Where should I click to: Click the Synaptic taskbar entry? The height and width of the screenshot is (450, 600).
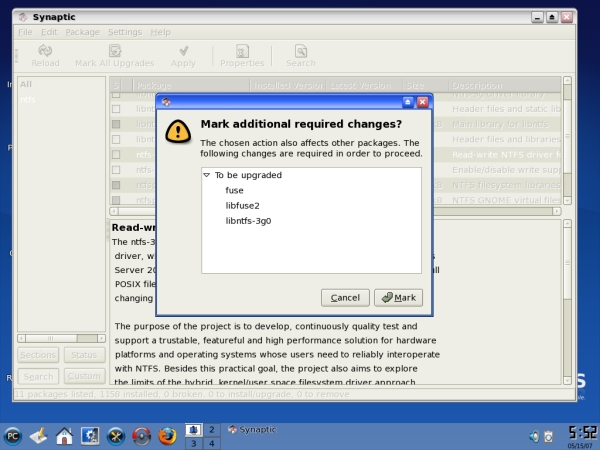pyautogui.click(x=252, y=430)
